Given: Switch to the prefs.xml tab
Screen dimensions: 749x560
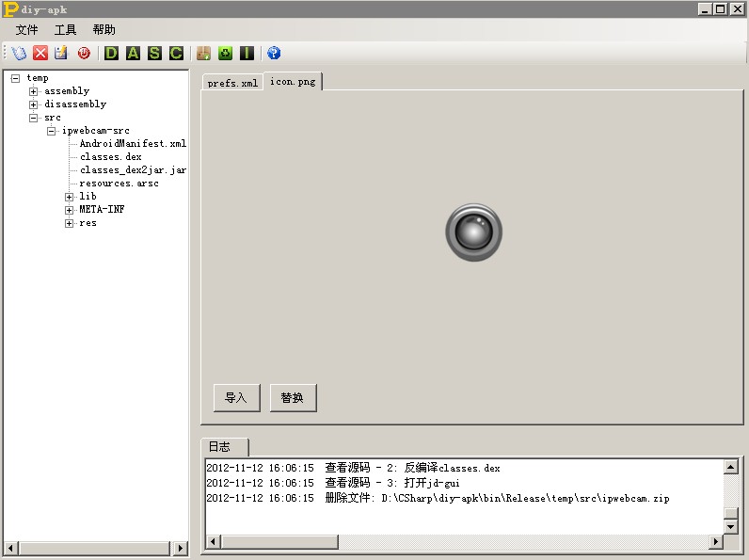Looking at the screenshot, I should [x=232, y=83].
